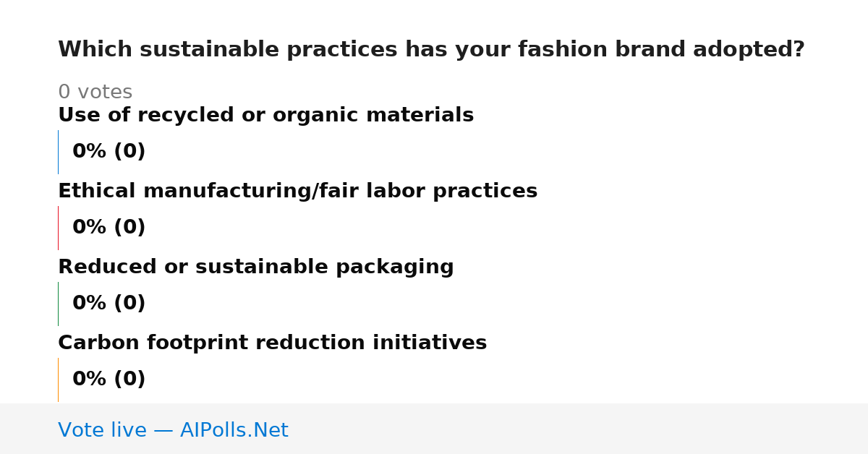Click the orange result bar for carbon footprint

tap(58, 380)
